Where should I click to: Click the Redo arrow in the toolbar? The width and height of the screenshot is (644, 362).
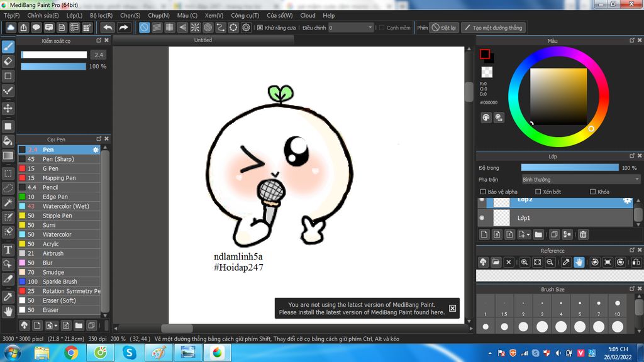(123, 28)
